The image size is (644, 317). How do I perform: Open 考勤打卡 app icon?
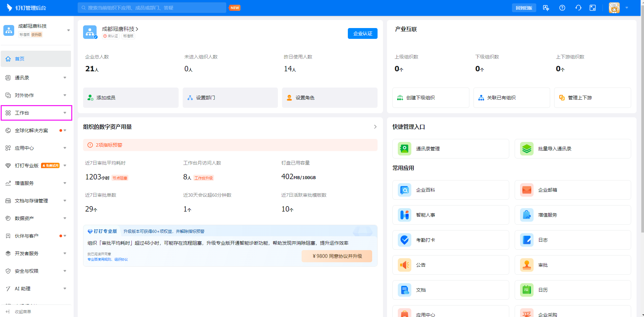(x=405, y=240)
